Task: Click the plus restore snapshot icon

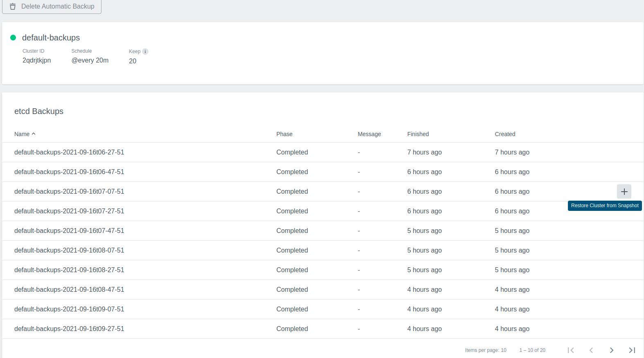Action: point(624,192)
